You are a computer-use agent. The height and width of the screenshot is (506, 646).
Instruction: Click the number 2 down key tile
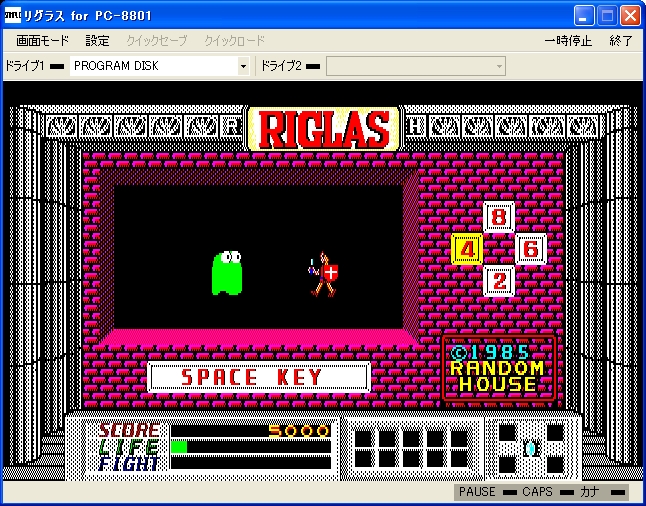click(499, 281)
